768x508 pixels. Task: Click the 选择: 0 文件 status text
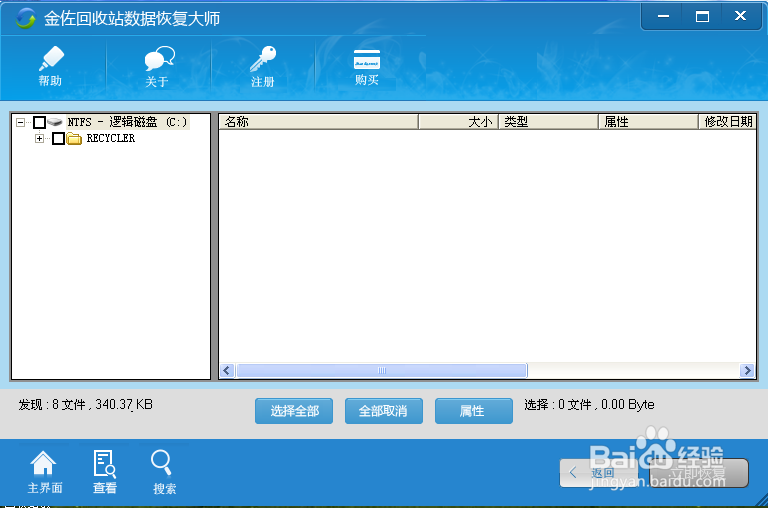click(589, 405)
